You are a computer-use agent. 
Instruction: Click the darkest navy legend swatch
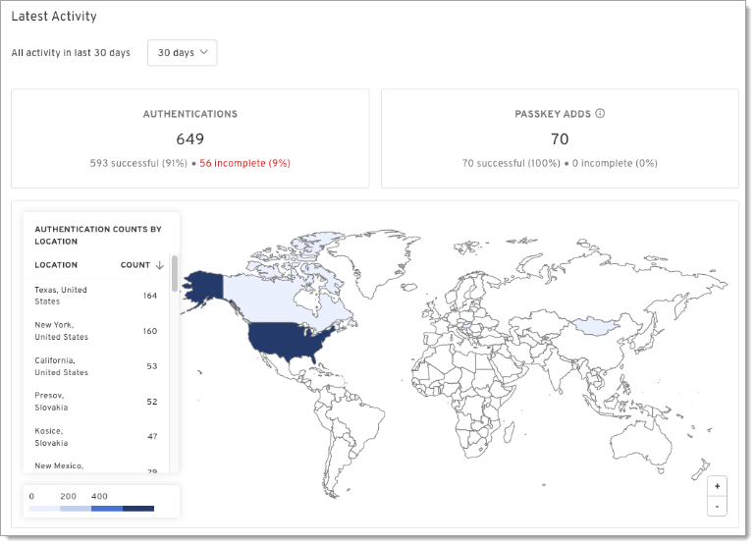coord(138,509)
